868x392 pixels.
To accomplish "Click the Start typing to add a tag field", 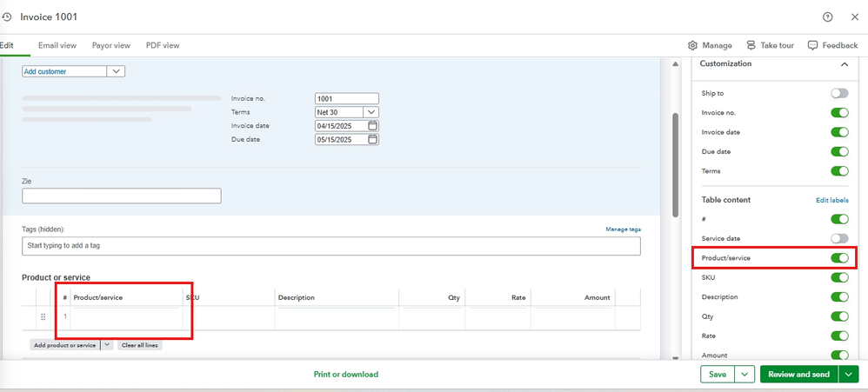I will (x=331, y=246).
